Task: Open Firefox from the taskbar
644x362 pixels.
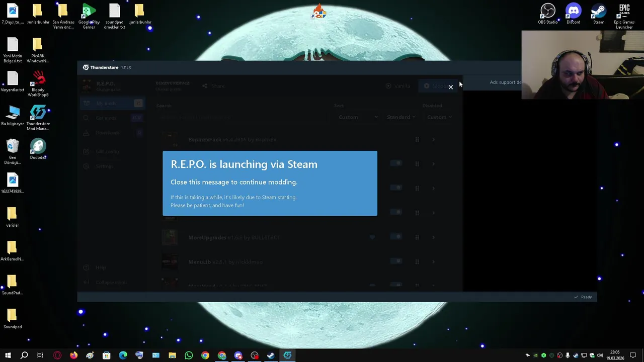Action: click(x=74, y=355)
